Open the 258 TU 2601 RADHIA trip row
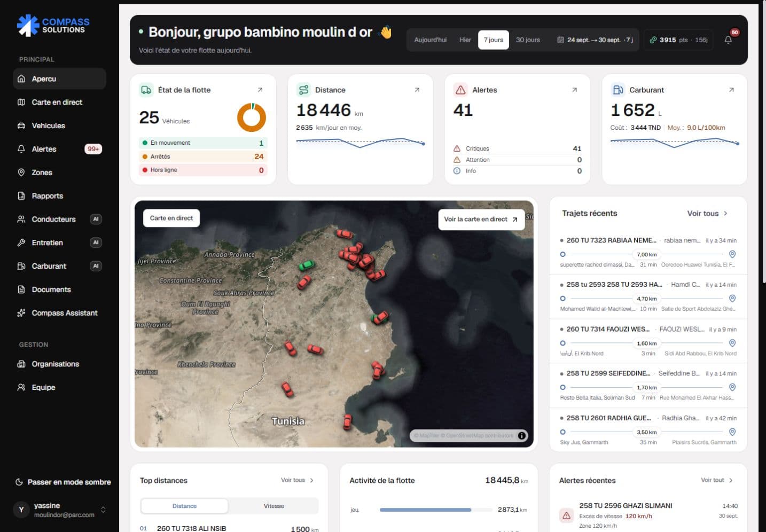Image resolution: width=766 pixels, height=532 pixels. click(x=648, y=430)
